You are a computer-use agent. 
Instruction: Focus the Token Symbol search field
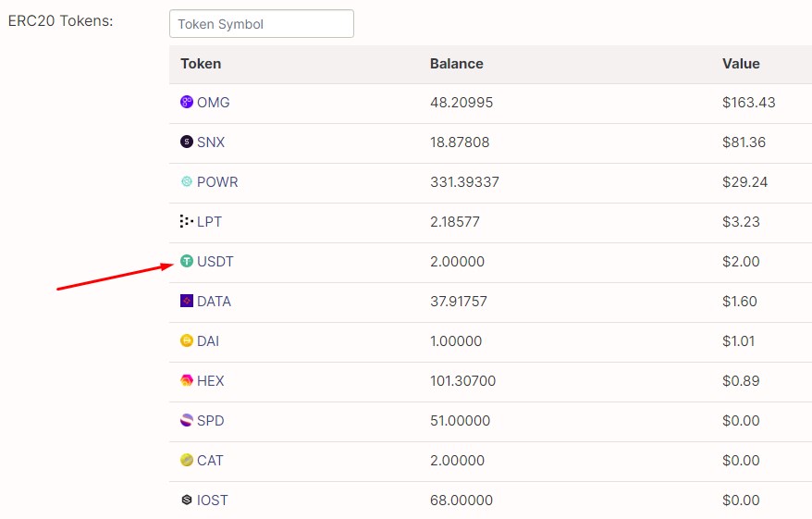click(x=262, y=24)
